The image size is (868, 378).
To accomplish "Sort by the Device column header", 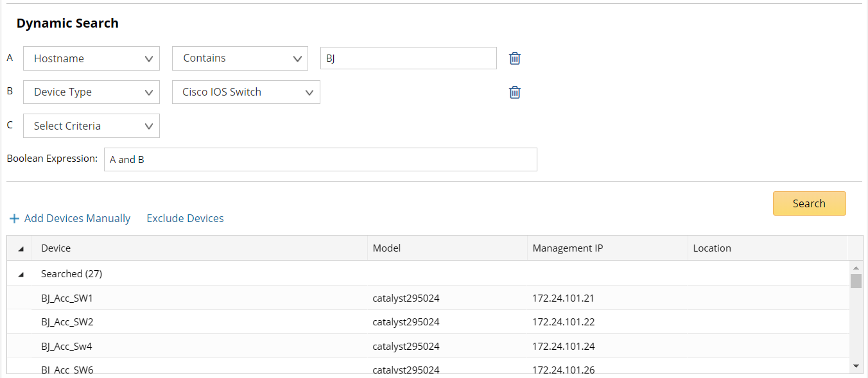I will [x=56, y=248].
